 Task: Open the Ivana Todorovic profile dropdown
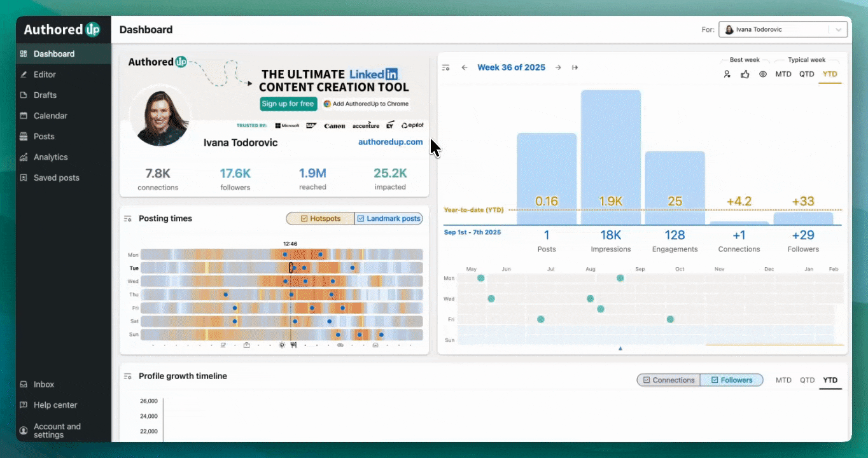tap(783, 29)
